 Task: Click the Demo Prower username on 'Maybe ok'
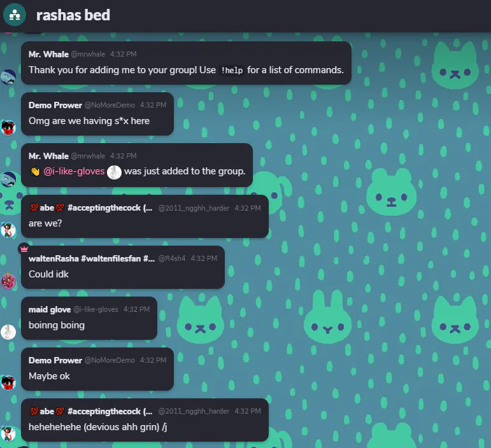click(x=55, y=360)
